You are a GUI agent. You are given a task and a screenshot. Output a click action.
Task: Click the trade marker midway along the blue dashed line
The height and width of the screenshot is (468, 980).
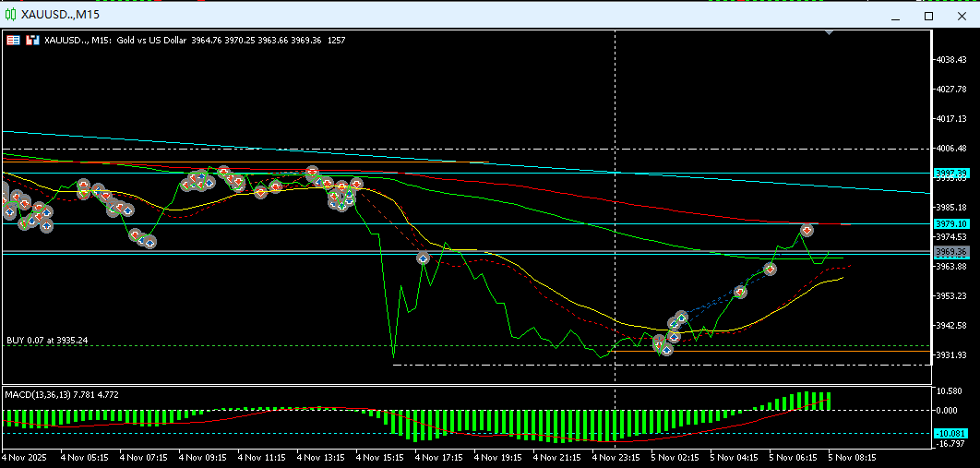740,291
